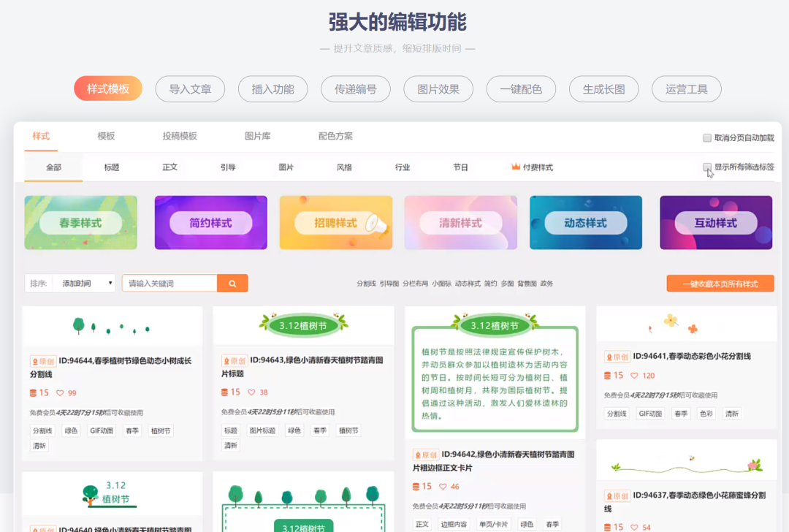Click the 运营工具 feature button

pyautogui.click(x=686, y=89)
